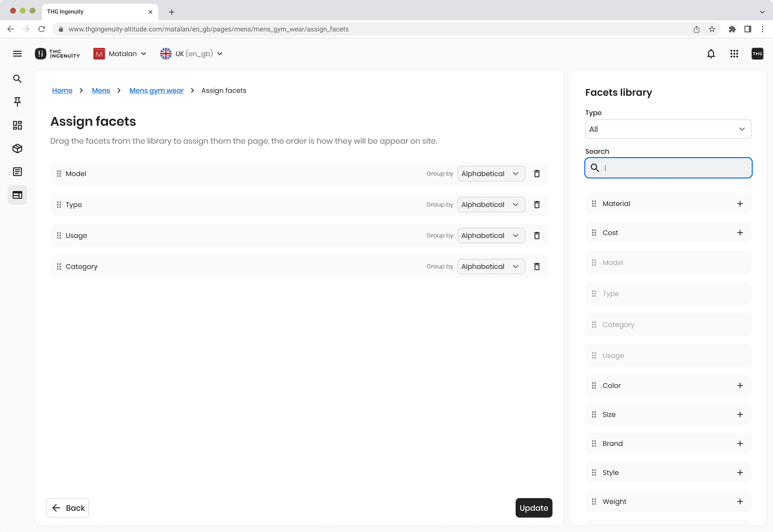Viewport: 773px width, 532px height.
Task: Open the apps grid launcher
Action: (734, 54)
